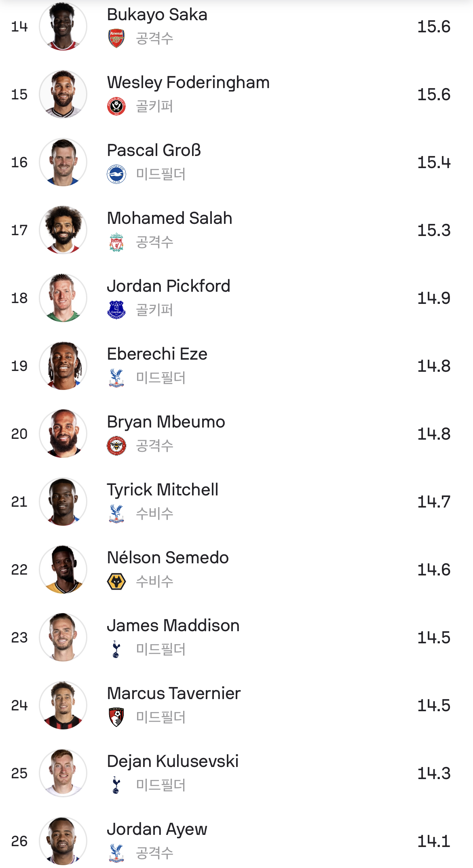Click Crystal Palace crest under Eberechi Eze
473x868 pixels.
[x=116, y=378]
